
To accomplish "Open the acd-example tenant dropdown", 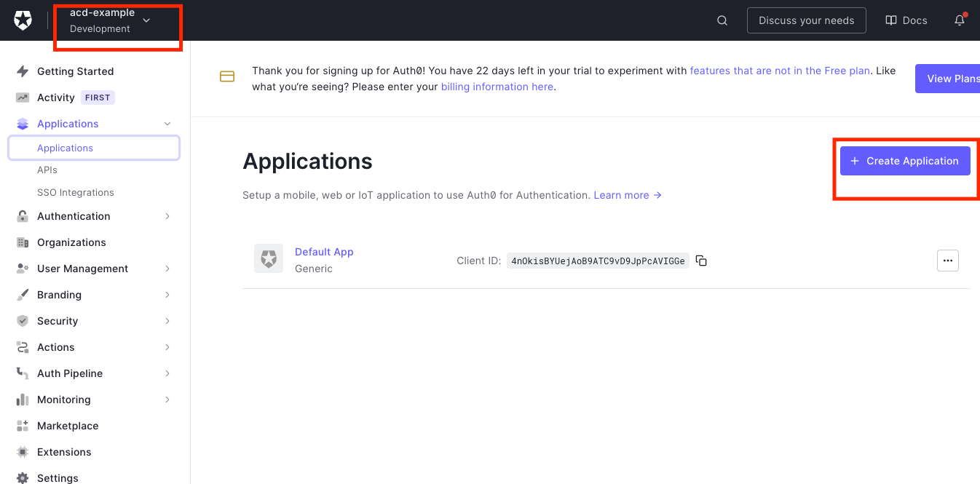I will pyautogui.click(x=111, y=20).
